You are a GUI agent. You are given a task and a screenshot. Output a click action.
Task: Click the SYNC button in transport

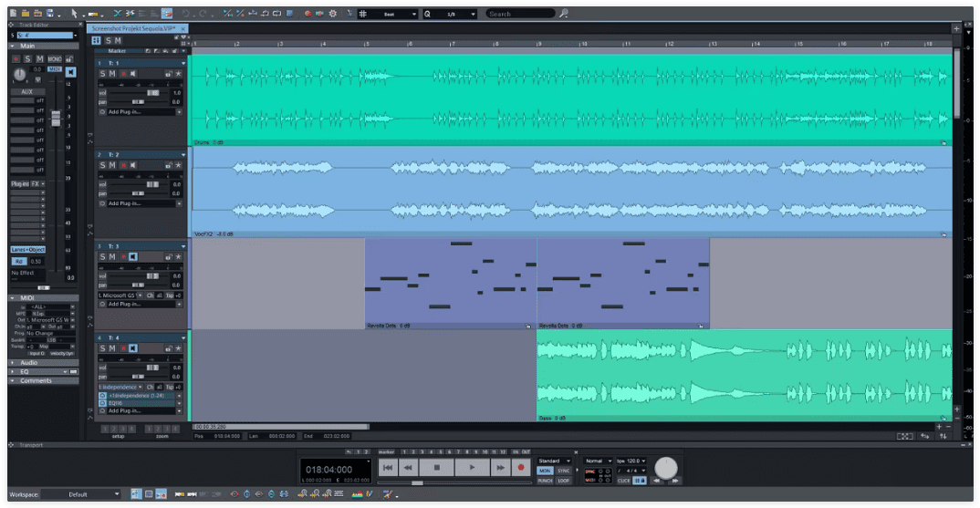pyautogui.click(x=564, y=471)
